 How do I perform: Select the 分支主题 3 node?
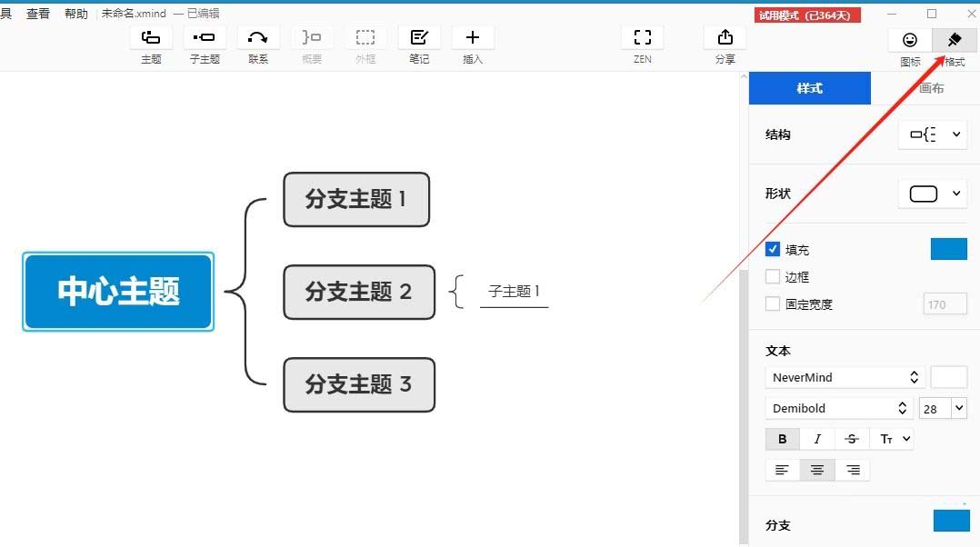(x=359, y=384)
